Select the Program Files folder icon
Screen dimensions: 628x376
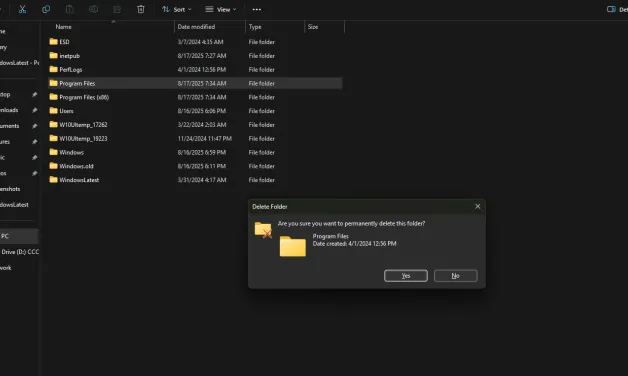53,83
